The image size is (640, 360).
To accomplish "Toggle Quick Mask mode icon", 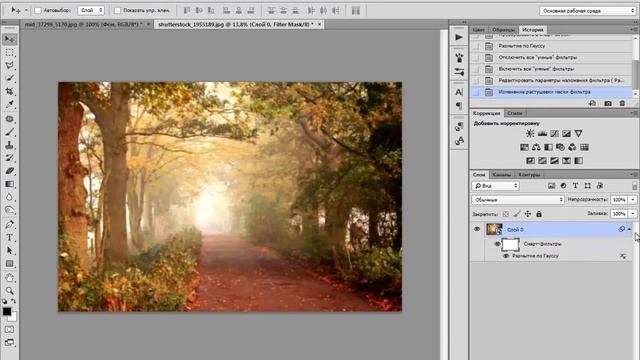I will [x=9, y=329].
